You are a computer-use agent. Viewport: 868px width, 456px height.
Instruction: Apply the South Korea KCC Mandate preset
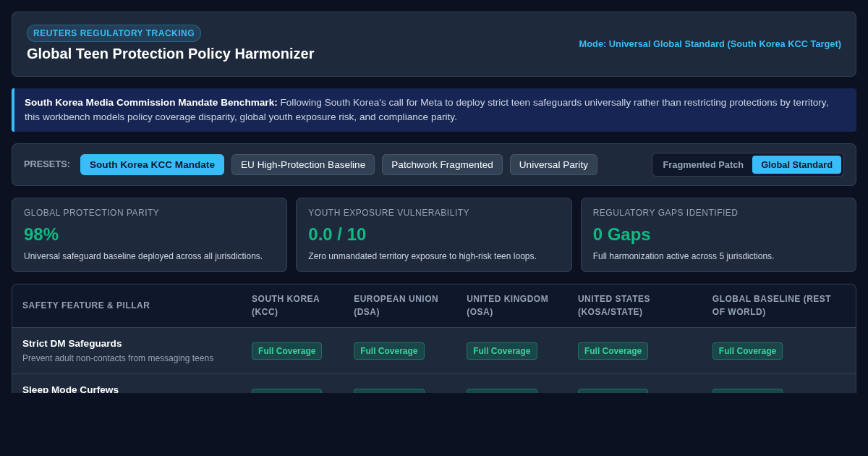[152, 164]
